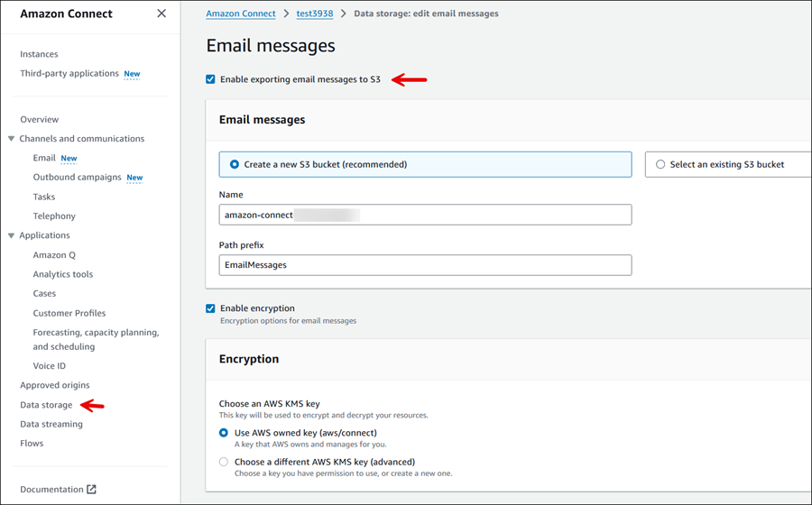Open Customer Profiles application settings
812x505 pixels.
point(69,313)
